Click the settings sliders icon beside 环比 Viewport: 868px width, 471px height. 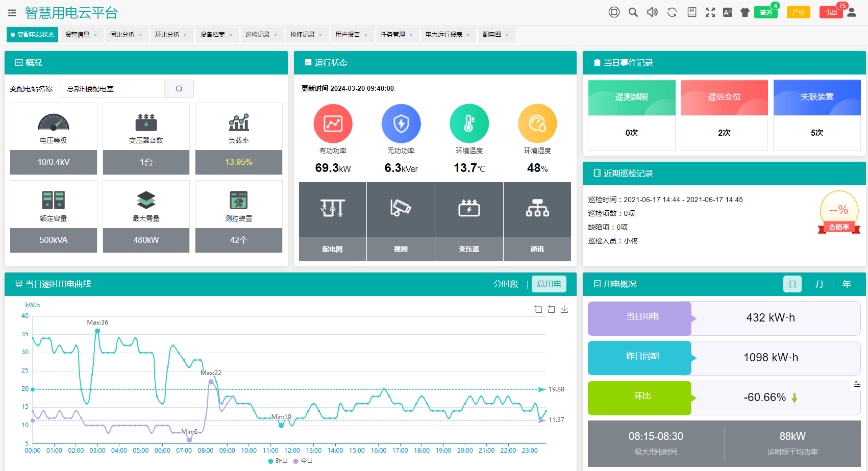(857, 384)
